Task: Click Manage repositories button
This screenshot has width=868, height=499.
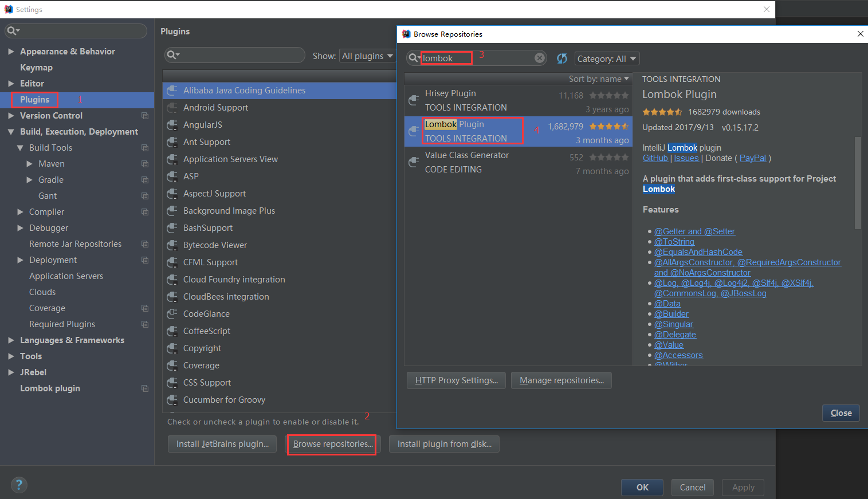Action: pos(561,380)
